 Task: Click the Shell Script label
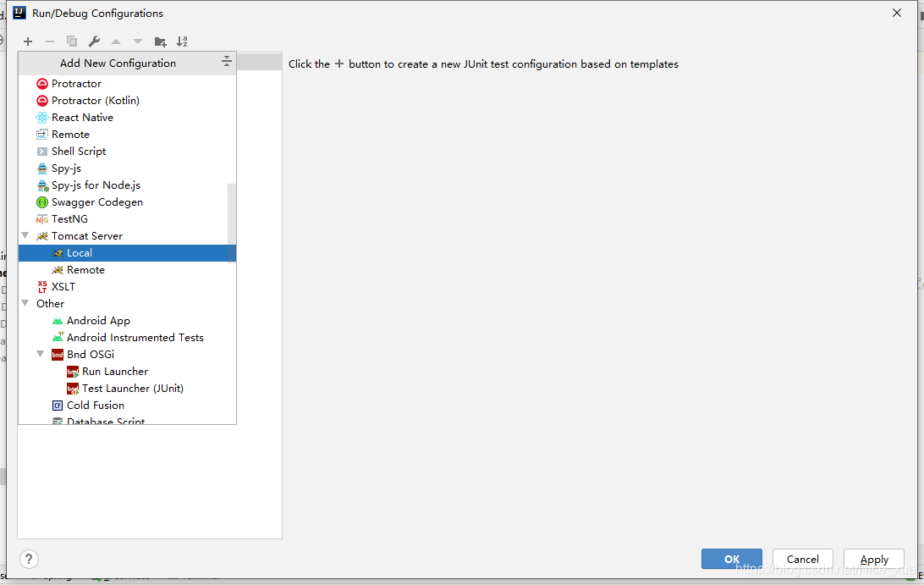pos(79,152)
